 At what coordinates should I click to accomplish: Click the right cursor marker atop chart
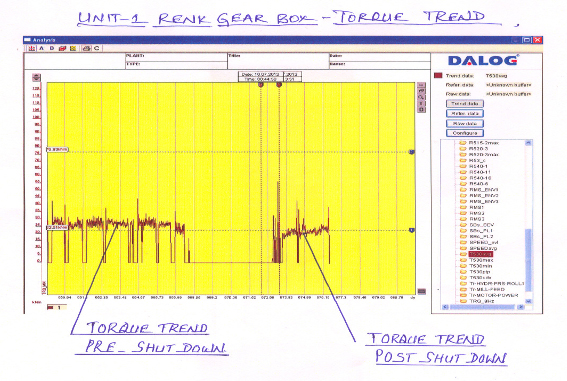(x=279, y=85)
